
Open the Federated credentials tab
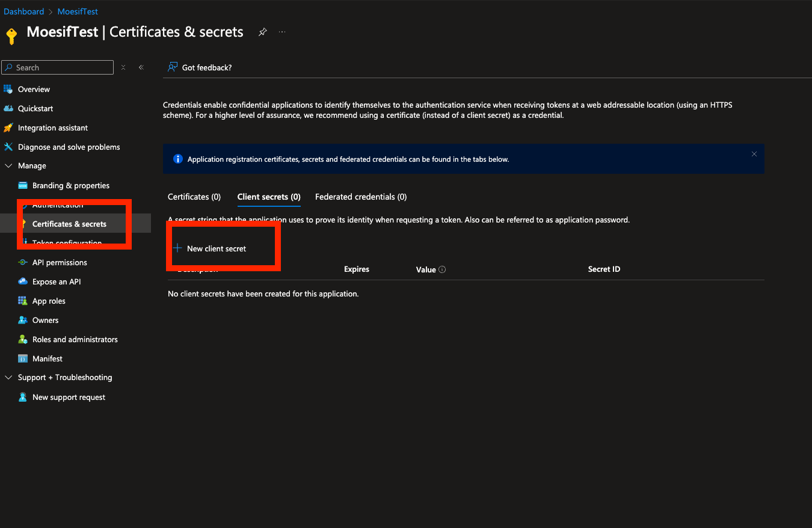360,197
